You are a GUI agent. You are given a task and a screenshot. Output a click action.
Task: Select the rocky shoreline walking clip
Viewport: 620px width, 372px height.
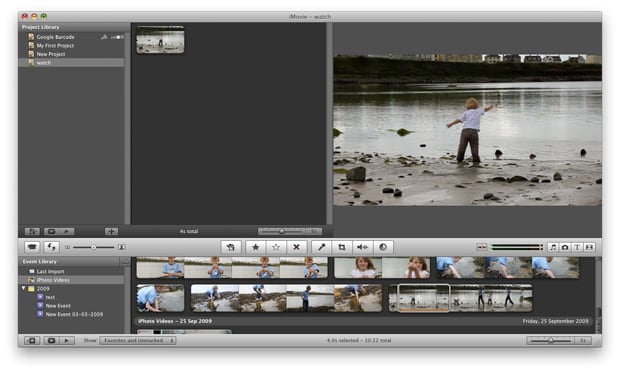point(286,298)
